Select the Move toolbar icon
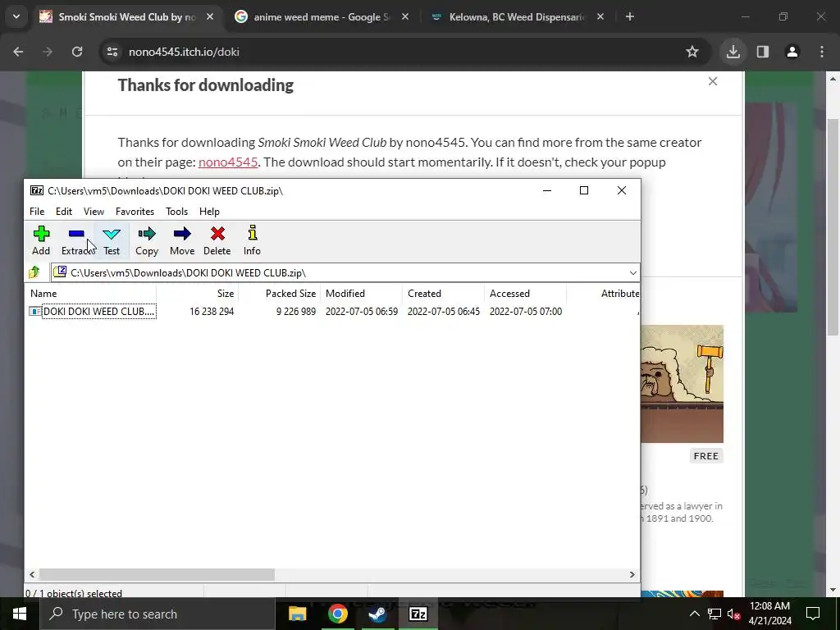This screenshot has width=840, height=630. [x=182, y=240]
